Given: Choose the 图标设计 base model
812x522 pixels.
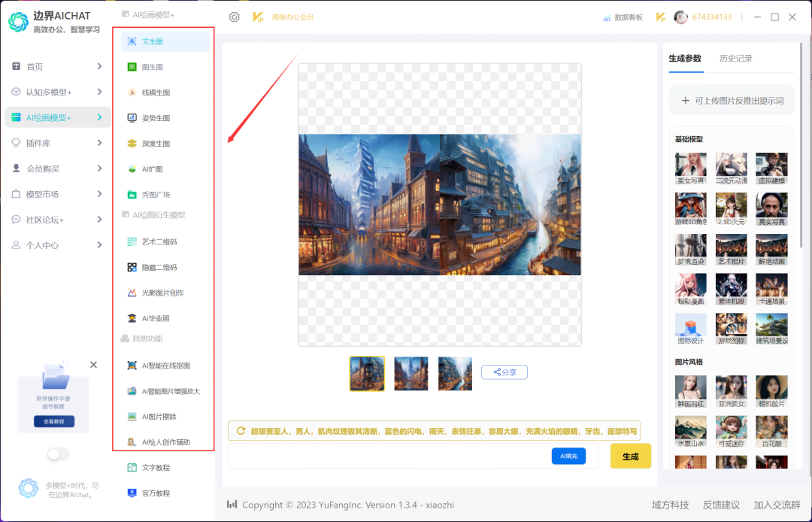Looking at the screenshot, I should tap(691, 329).
